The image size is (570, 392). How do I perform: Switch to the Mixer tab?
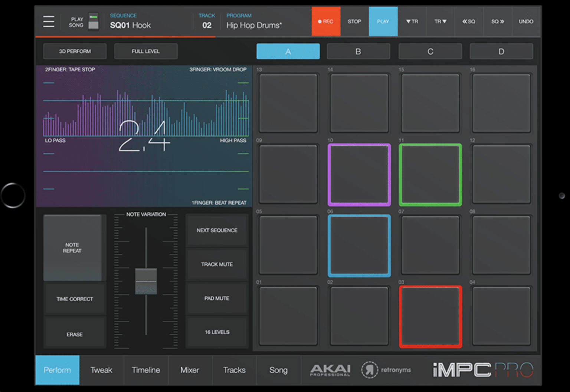pyautogui.click(x=190, y=370)
